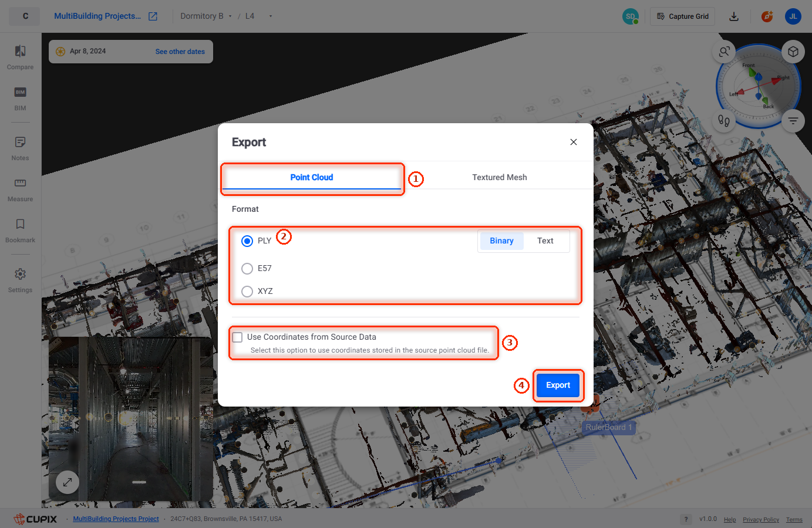This screenshot has height=528, width=812.
Task: Expand the Dormitory B building dropdown
Action: [x=206, y=16]
